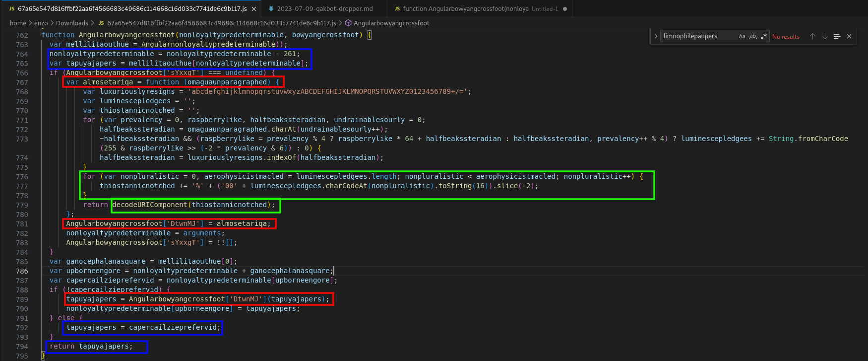Go to the next match with the down arrow
Image resolution: width=868 pixels, height=361 pixels.
click(825, 36)
